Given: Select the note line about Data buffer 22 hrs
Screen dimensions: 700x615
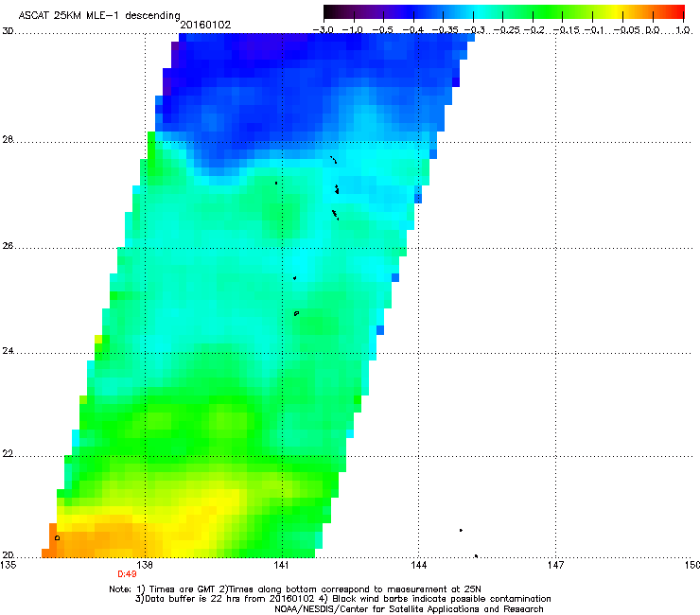Looking at the screenshot, I should click(x=342, y=599).
